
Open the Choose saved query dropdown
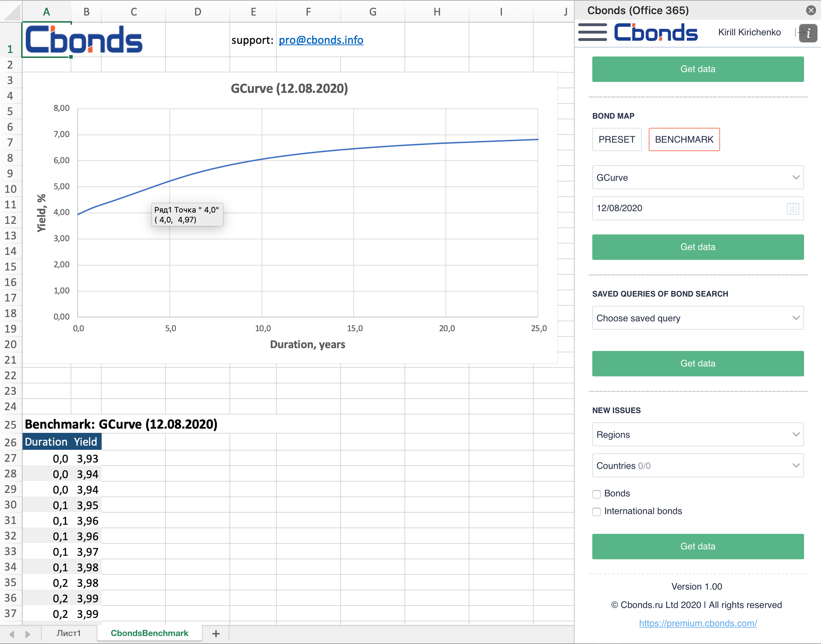point(698,318)
